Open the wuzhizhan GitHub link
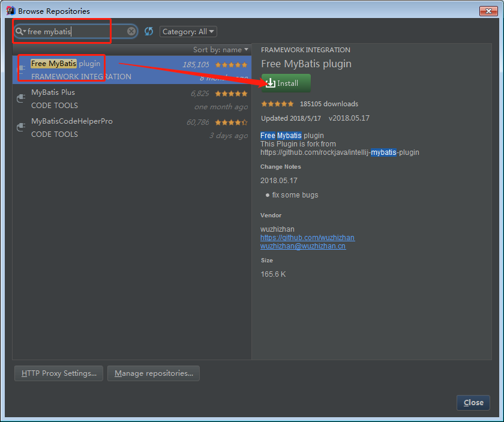This screenshot has width=504, height=422. pos(307,238)
